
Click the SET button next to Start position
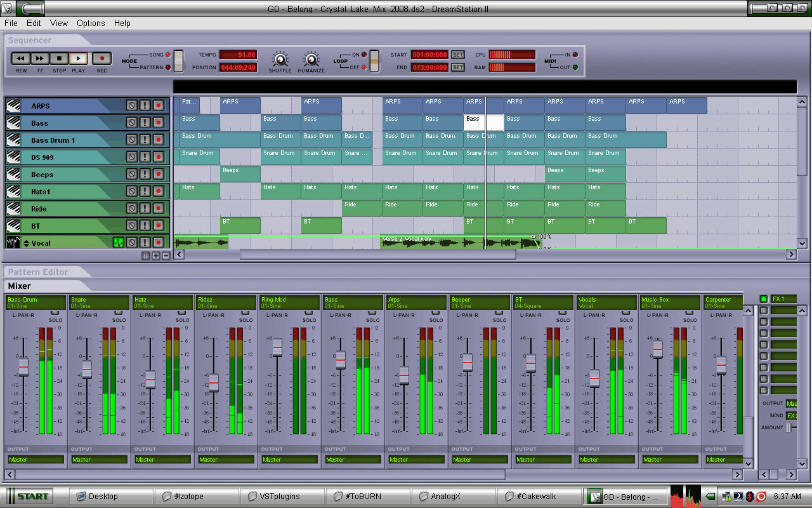pos(457,55)
